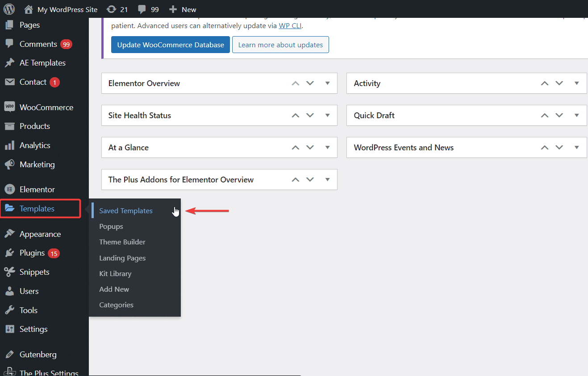
Task: Open the Elementor sidebar icon menu
Action: 10,189
